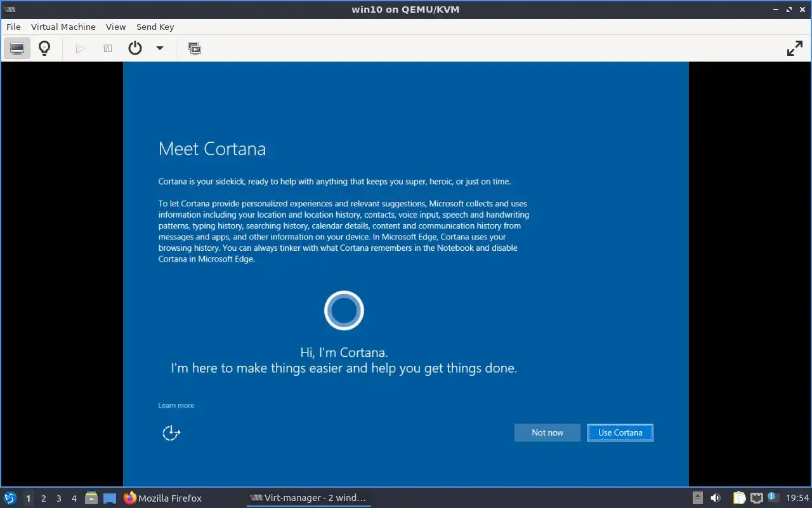The width and height of the screenshot is (812, 508).
Task: Click the show desktop blue icon
Action: click(x=110, y=498)
